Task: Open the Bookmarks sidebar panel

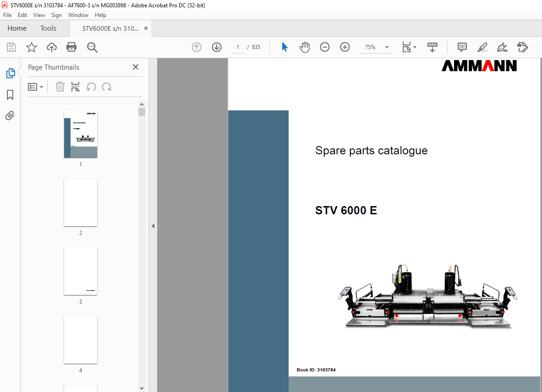Action: (10, 95)
